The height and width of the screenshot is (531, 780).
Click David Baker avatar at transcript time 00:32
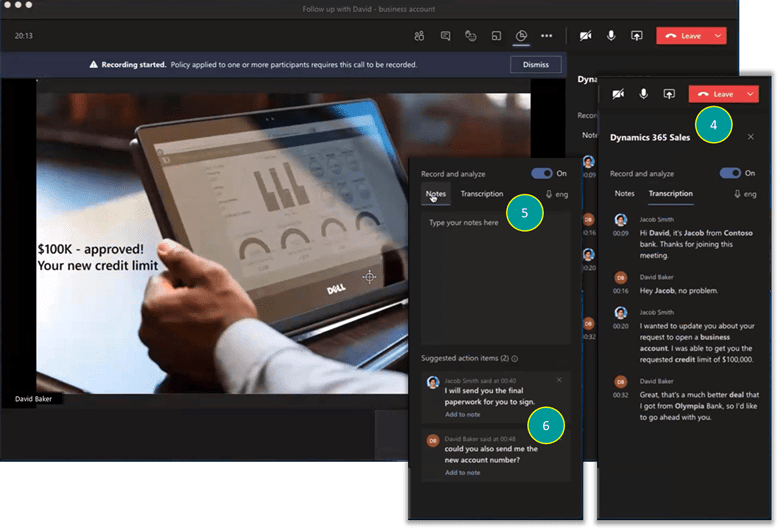(620, 382)
